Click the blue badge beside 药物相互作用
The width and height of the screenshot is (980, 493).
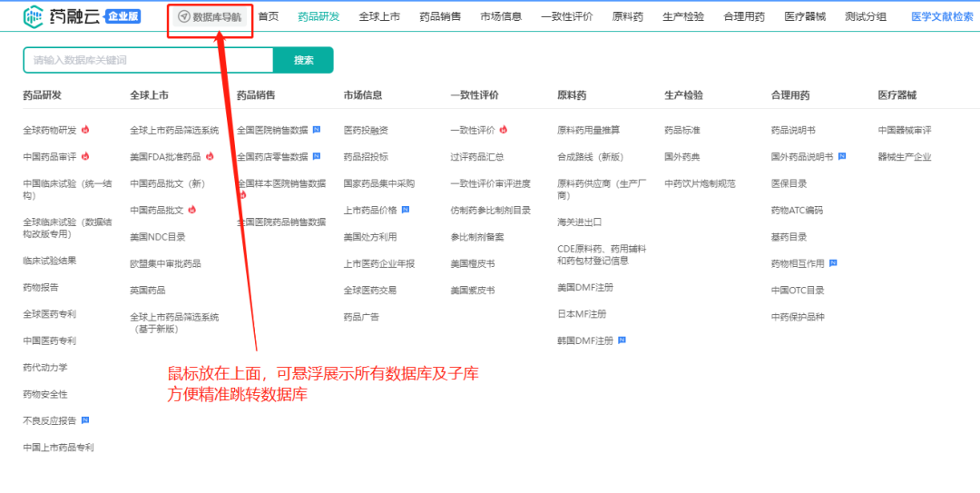(833, 263)
